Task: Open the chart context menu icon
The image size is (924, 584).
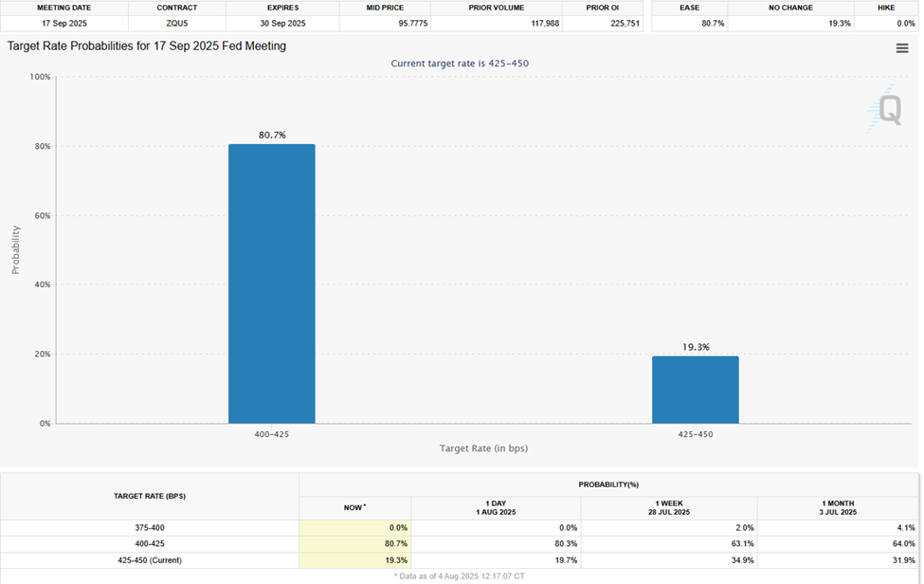Action: (902, 47)
